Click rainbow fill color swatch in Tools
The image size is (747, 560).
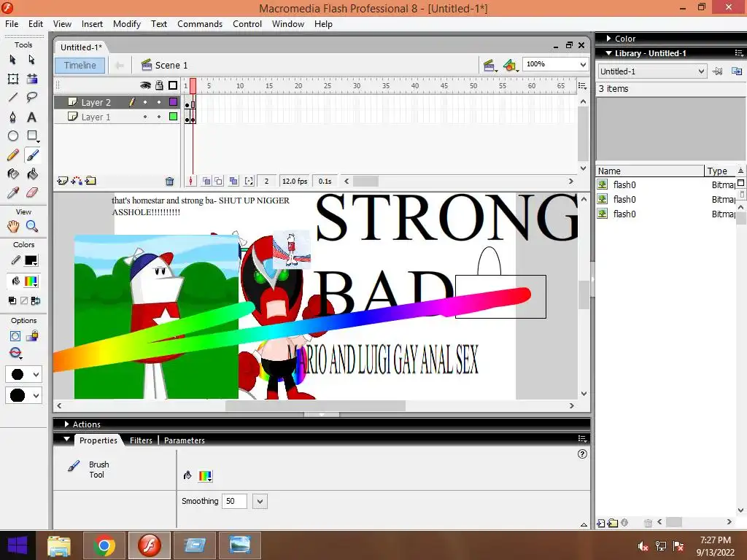point(31,281)
